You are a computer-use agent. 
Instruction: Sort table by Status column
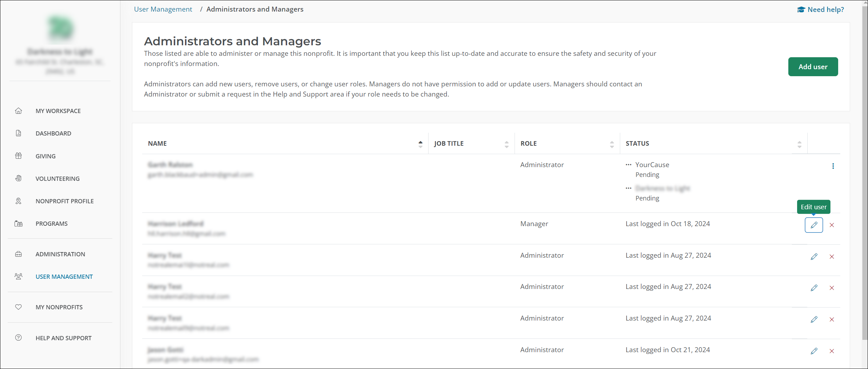(799, 144)
